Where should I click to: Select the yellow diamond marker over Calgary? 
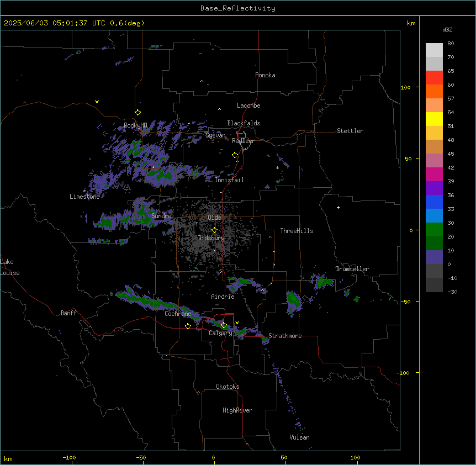coord(224,325)
